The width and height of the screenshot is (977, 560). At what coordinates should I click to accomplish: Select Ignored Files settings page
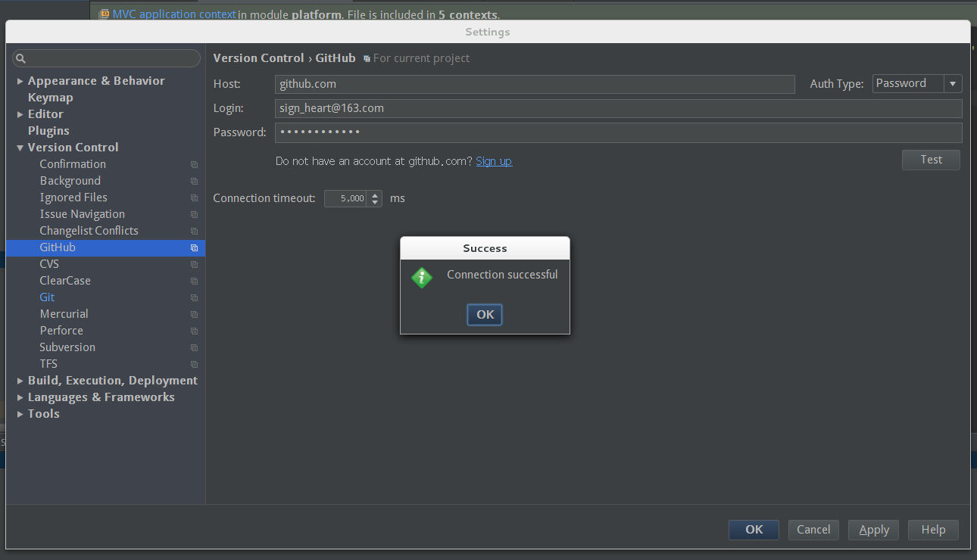73,198
